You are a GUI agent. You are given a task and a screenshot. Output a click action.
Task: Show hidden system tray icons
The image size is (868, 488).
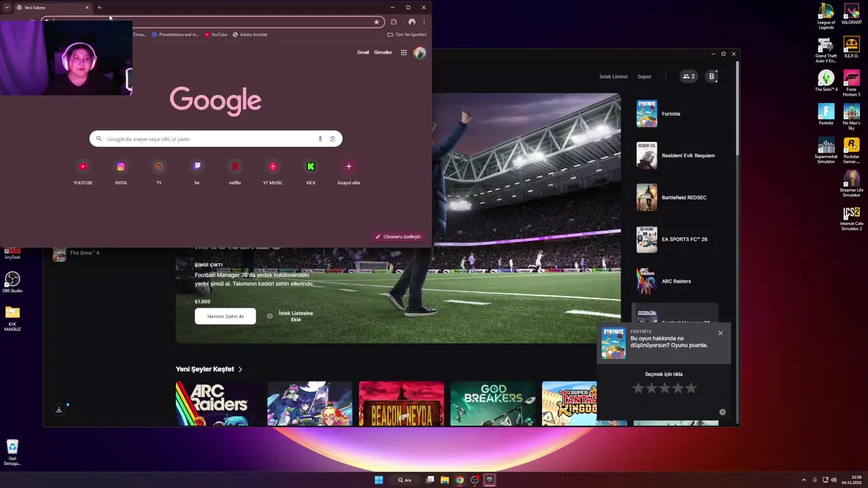(804, 480)
